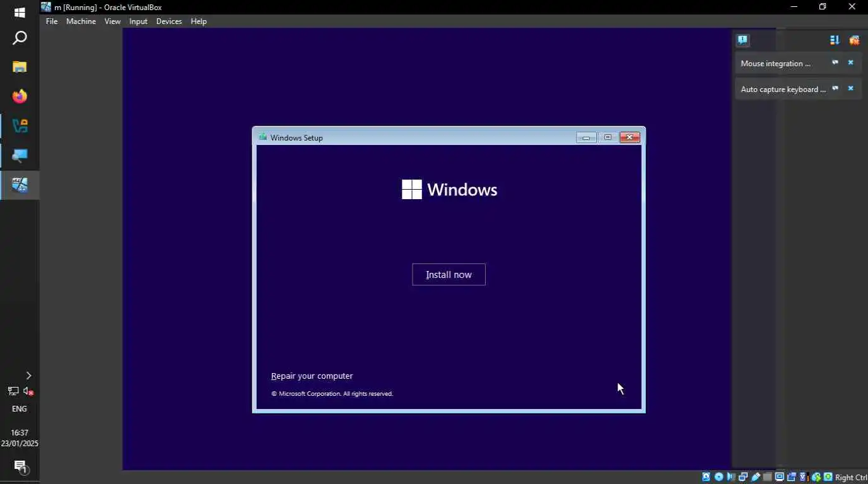This screenshot has width=868, height=484.
Task: Click the sort notifications icon
Action: click(x=835, y=40)
